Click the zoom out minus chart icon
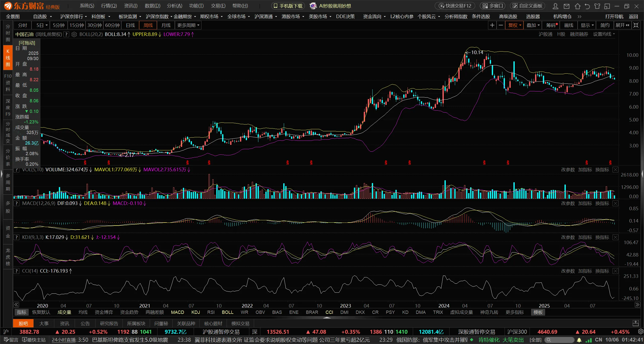This screenshot has height=344, width=644. (501, 25)
